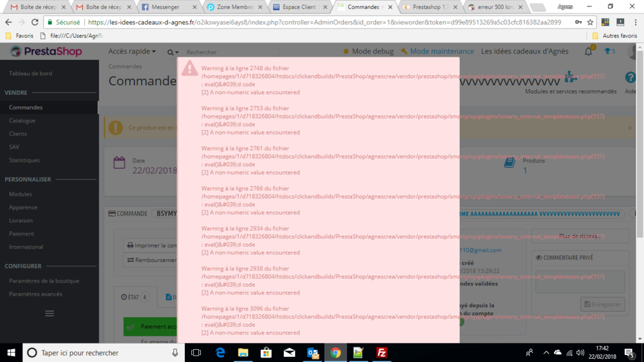Image resolution: width=644 pixels, height=362 pixels.
Task: Open FileZilla from the taskbar
Action: pos(381,352)
